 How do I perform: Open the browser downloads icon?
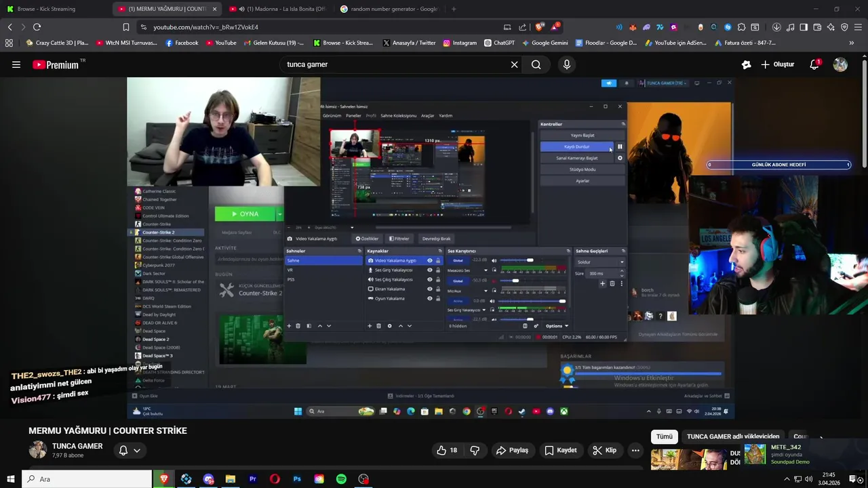[776, 27]
